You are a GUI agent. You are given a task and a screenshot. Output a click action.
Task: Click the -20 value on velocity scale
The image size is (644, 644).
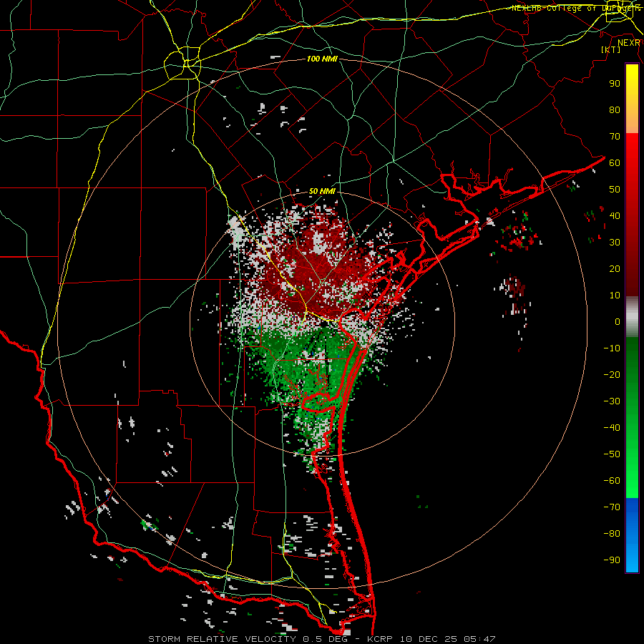coord(612,374)
